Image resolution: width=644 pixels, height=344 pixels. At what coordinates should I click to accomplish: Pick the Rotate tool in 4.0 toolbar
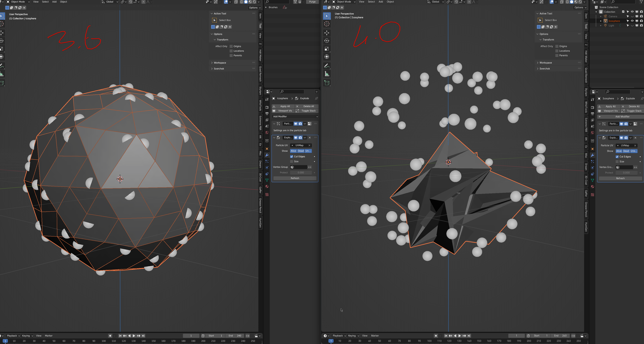pyautogui.click(x=327, y=41)
